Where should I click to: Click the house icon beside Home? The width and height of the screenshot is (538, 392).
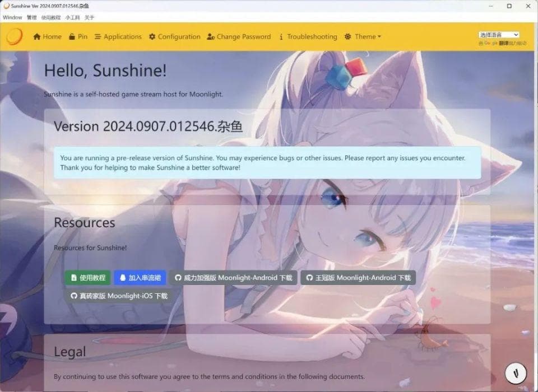37,37
